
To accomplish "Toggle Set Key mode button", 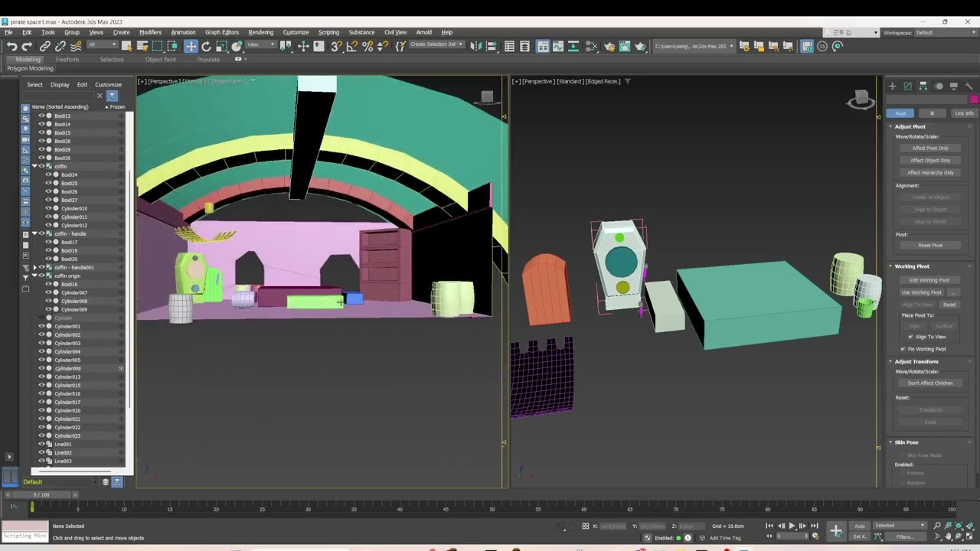I will 860,536.
